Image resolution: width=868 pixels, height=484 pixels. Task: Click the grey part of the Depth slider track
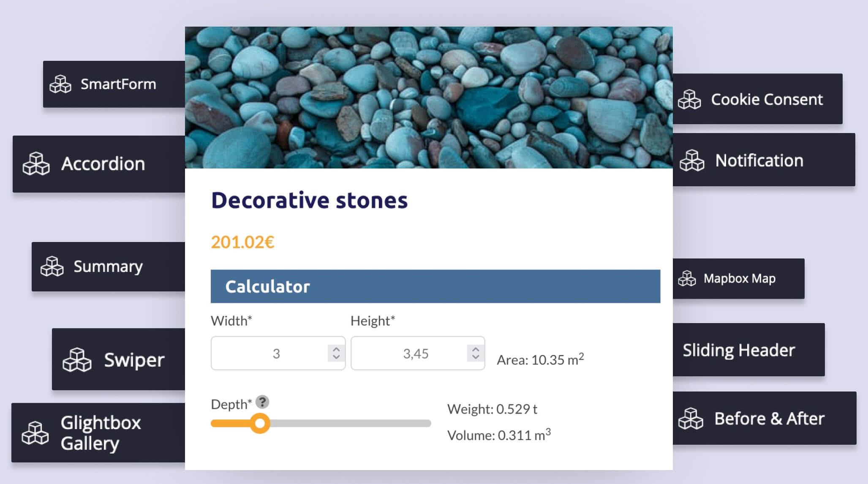pos(350,423)
